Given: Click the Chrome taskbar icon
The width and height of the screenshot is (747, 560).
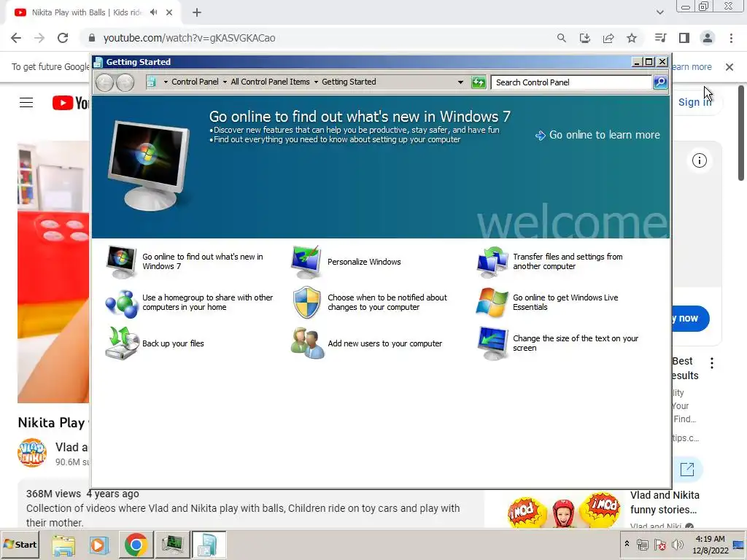Looking at the screenshot, I should click(x=136, y=545).
